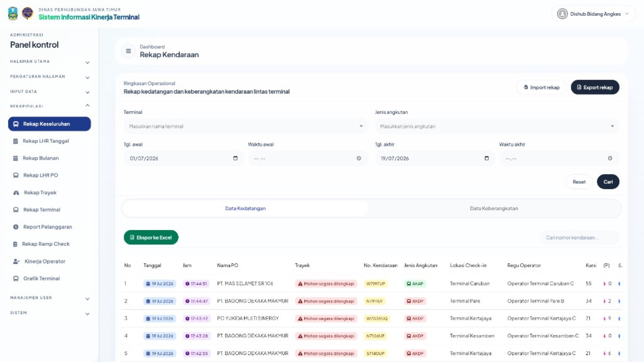Click the Cari search button
The height and width of the screenshot is (362, 644).
tap(608, 182)
